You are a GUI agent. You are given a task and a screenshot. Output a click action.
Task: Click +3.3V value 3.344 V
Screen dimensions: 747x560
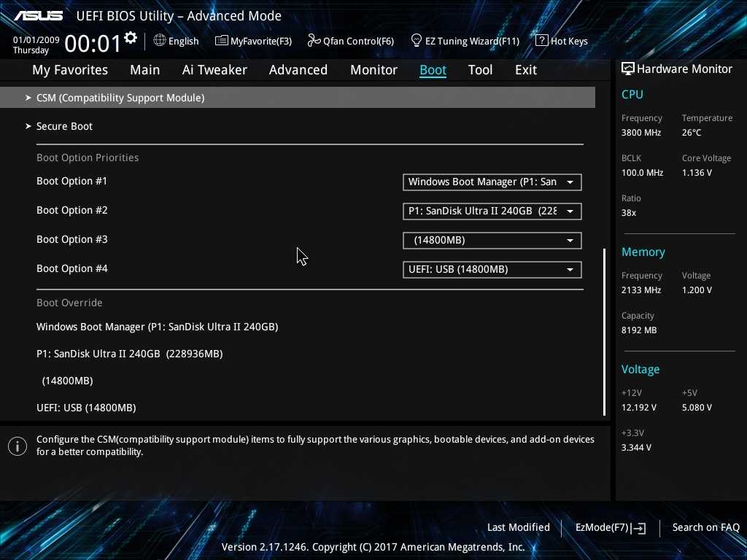[x=636, y=448]
